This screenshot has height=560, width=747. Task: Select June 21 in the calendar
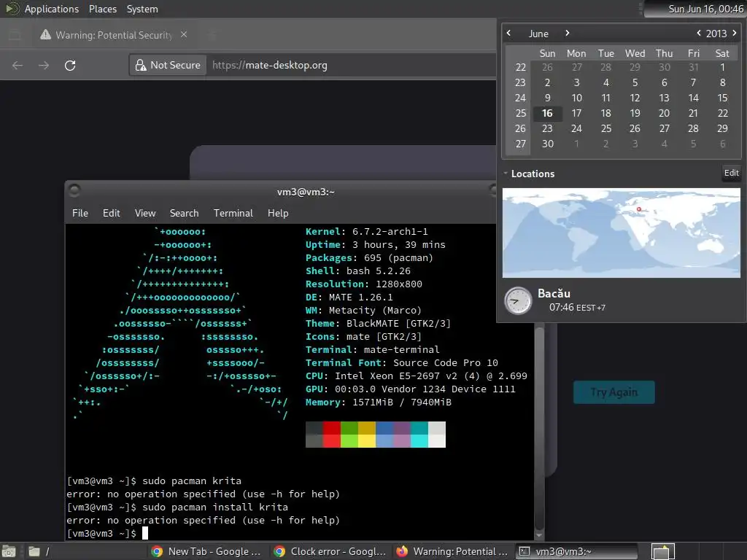coord(693,113)
